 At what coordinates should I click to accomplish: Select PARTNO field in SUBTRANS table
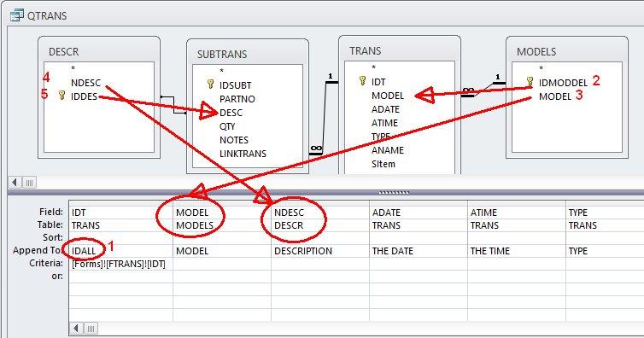(x=237, y=99)
